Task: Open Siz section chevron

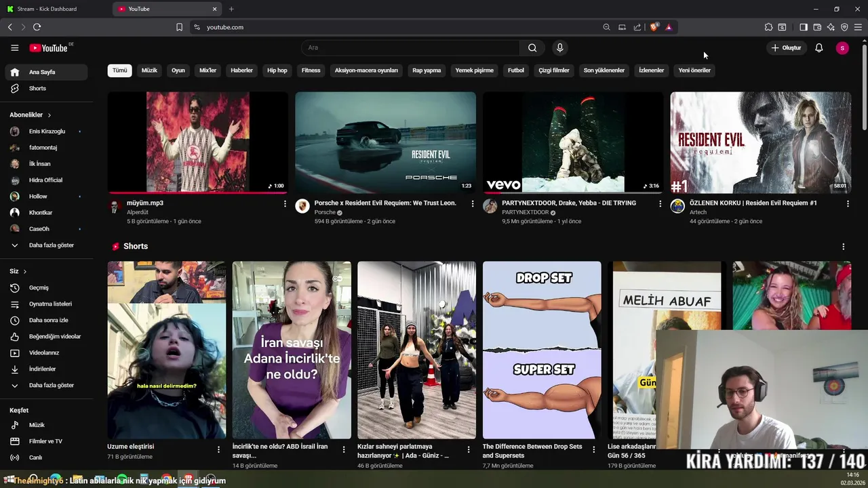Action: [25, 272]
